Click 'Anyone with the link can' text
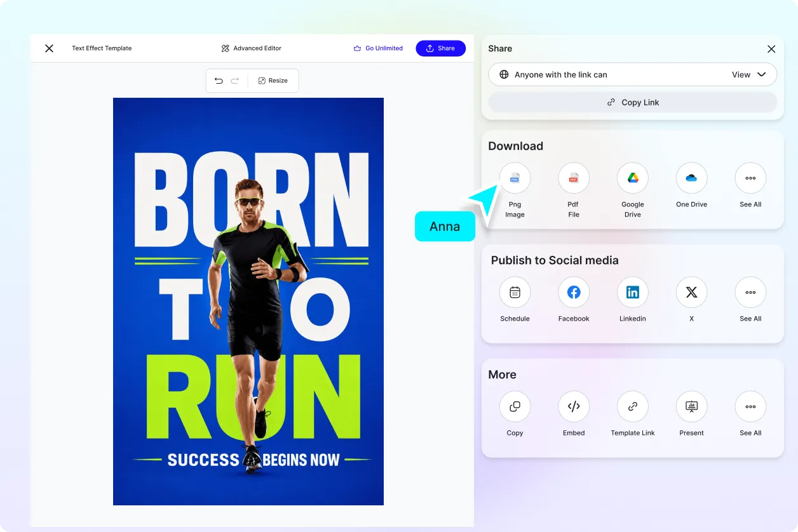 [x=561, y=74]
